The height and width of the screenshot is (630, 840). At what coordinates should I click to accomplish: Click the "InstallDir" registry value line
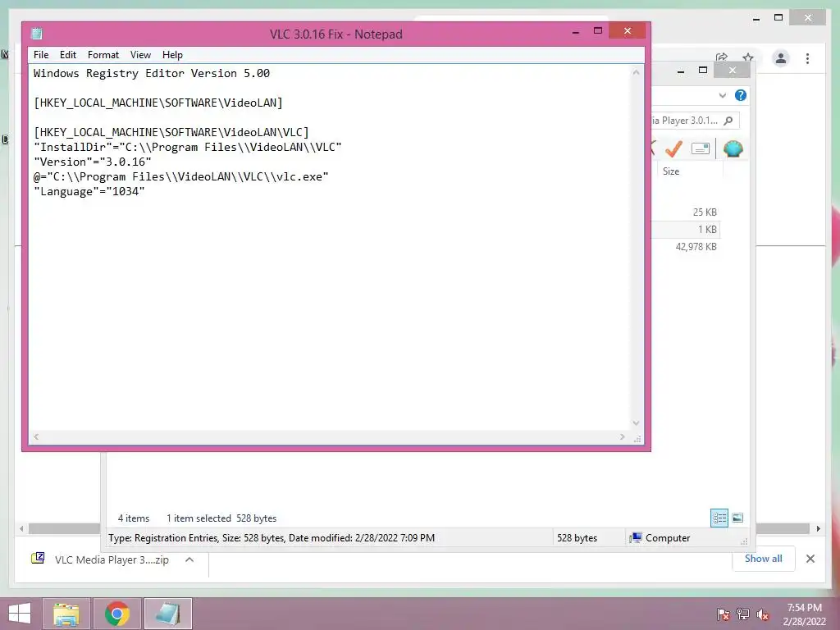pyautogui.click(x=188, y=148)
